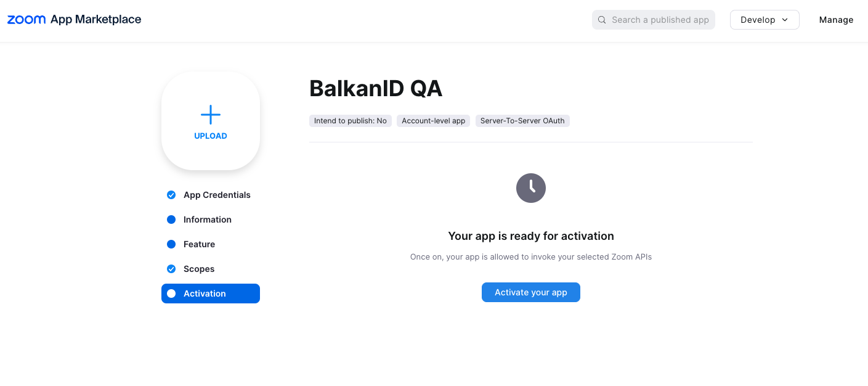The height and width of the screenshot is (386, 868).
Task: Open the App Credentials section
Action: [x=217, y=195]
